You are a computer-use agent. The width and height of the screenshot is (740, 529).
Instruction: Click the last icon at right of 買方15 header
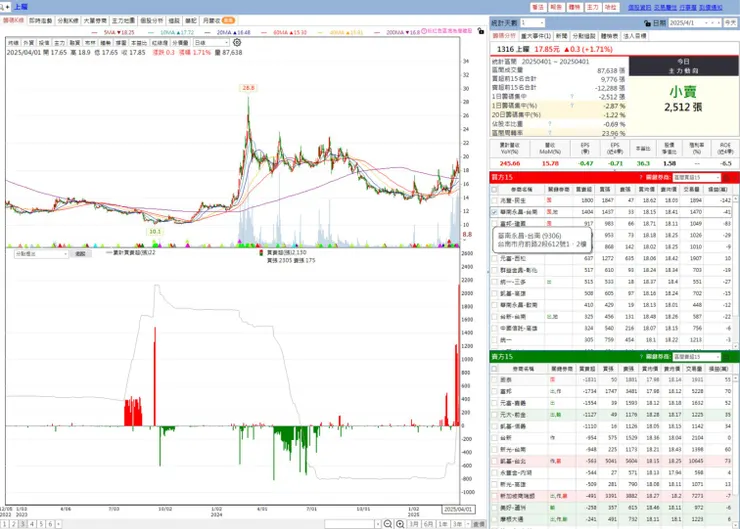pos(735,177)
